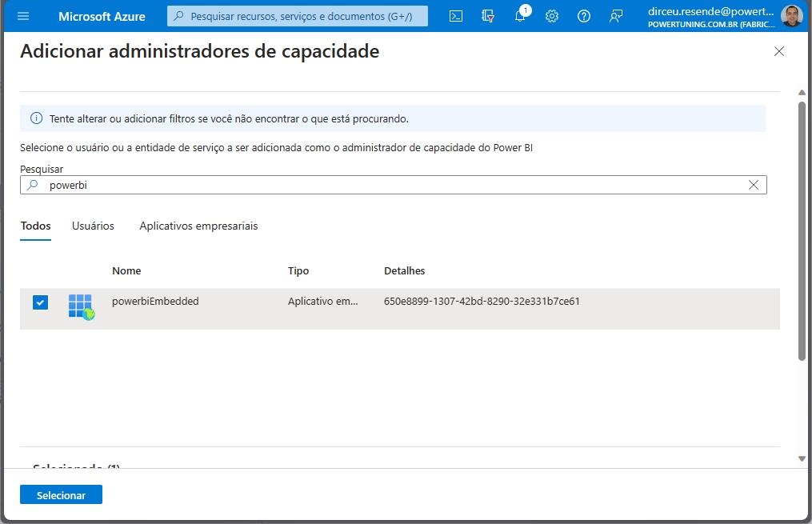The height and width of the screenshot is (524, 812).
Task: Launch Cloud Shell from the top bar
Action: tap(456, 16)
